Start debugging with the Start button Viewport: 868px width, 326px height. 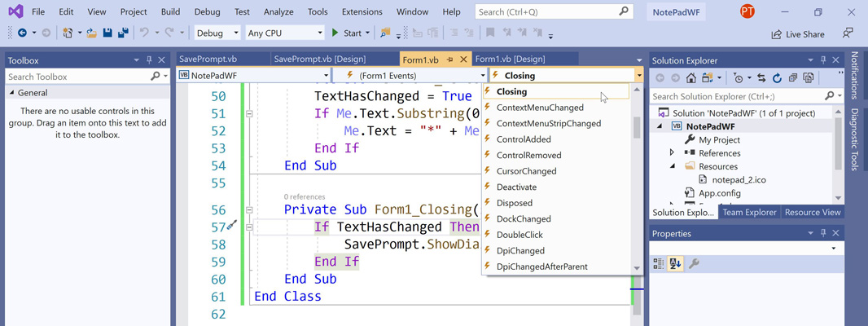[x=346, y=33]
